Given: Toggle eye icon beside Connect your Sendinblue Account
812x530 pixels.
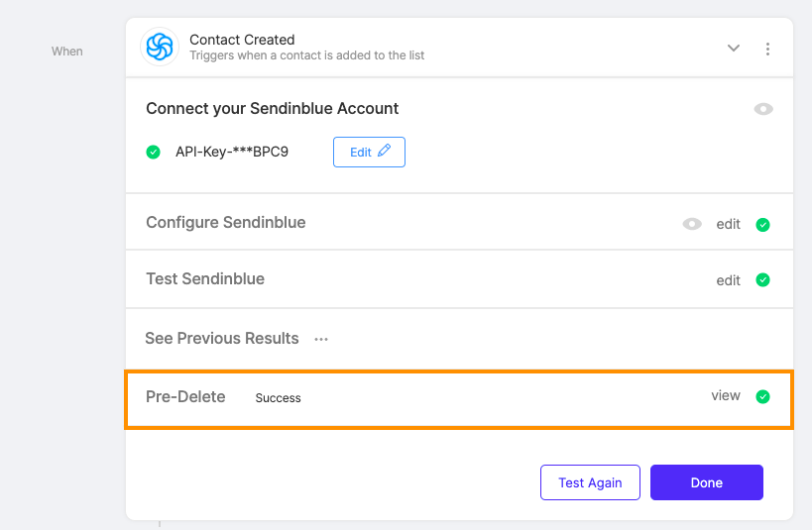Looking at the screenshot, I should pyautogui.click(x=763, y=109).
